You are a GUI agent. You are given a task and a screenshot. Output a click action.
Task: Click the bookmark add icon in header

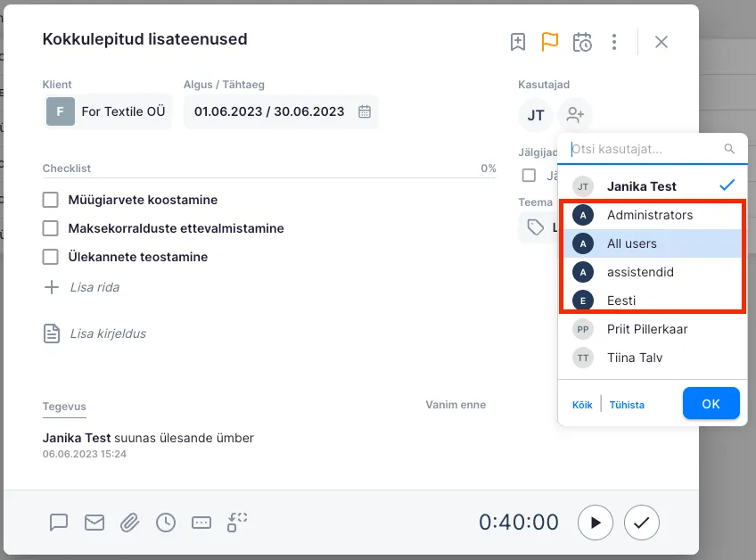point(518,42)
